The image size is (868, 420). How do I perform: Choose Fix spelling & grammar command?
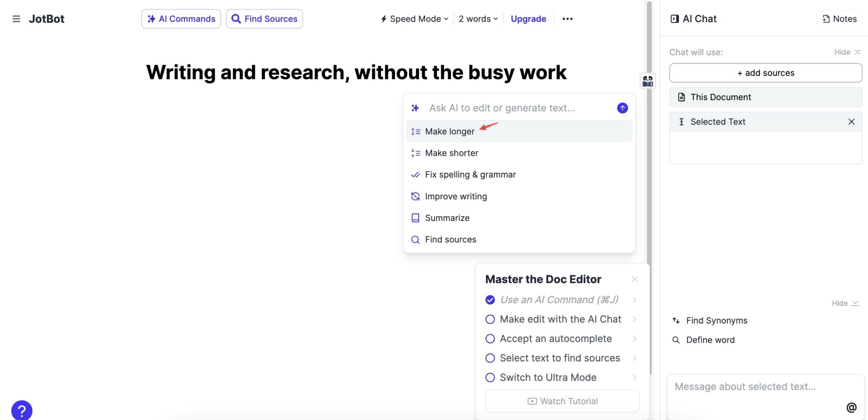[x=519, y=175]
